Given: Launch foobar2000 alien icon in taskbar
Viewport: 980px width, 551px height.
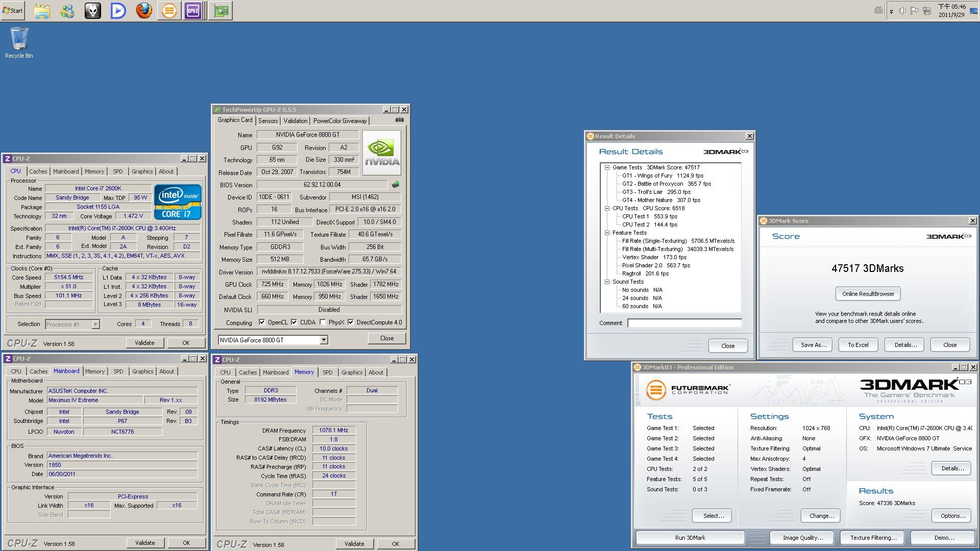Looking at the screenshot, I should pos(93,10).
